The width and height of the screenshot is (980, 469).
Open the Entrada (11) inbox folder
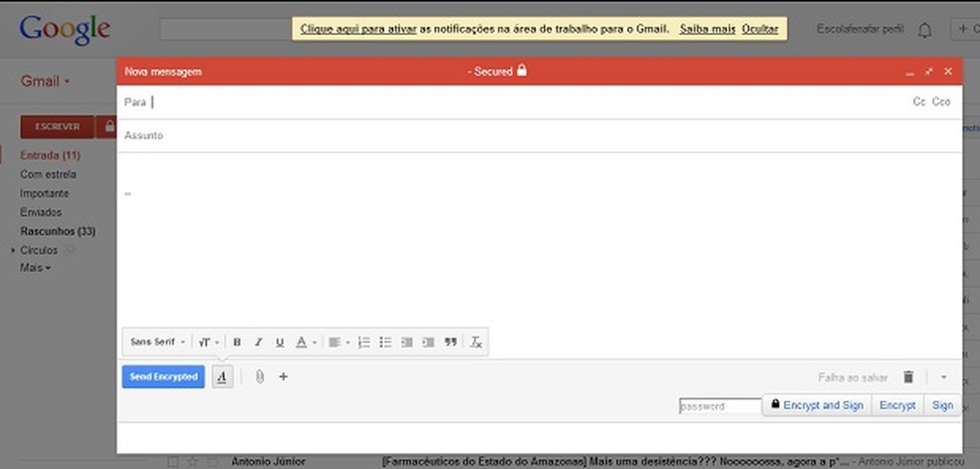pyautogui.click(x=50, y=155)
